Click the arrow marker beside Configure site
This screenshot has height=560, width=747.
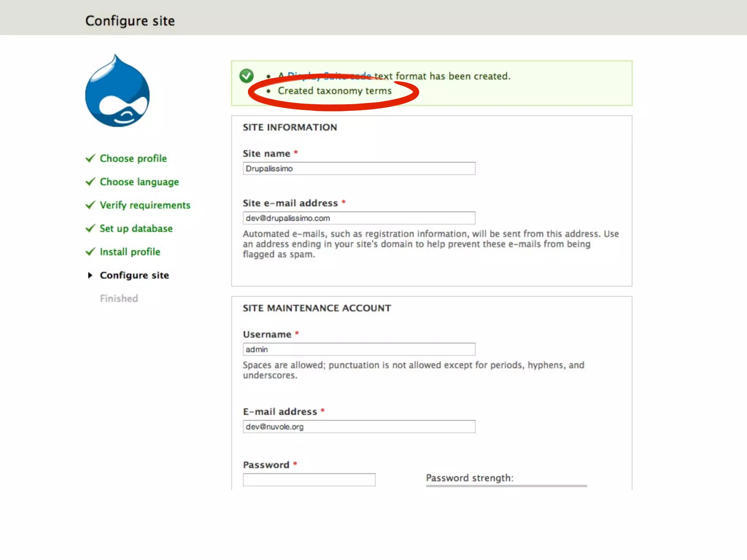click(90, 275)
